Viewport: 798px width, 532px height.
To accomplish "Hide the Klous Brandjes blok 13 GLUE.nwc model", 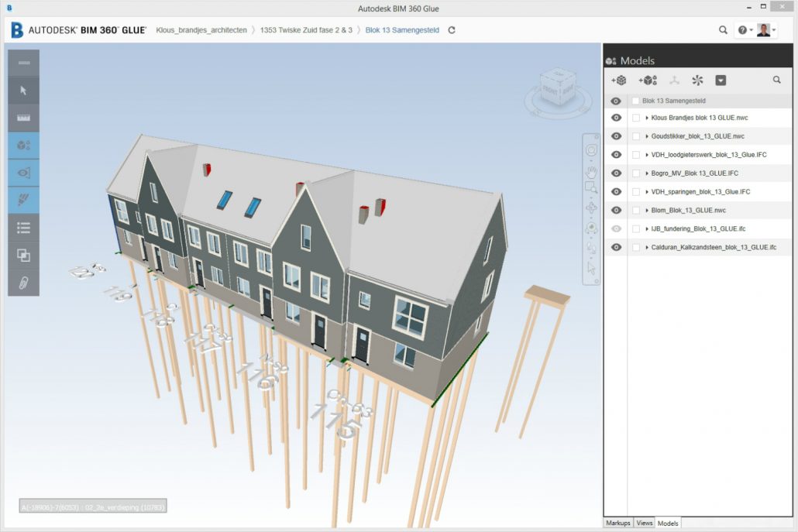I will tap(616, 118).
